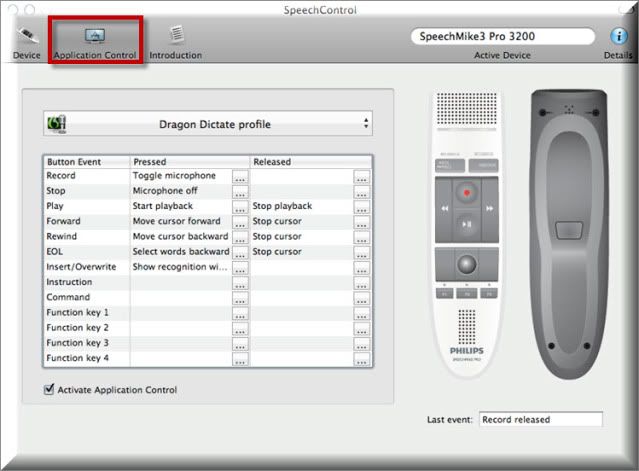Image resolution: width=639 pixels, height=471 pixels.
Task: Edit Released action for Command row
Action: tap(361, 298)
